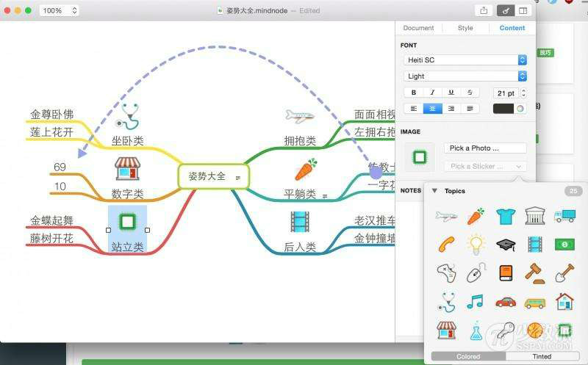Select the central 姿势大全 node
Image resolution: width=588 pixels, height=365 pixels.
click(x=213, y=176)
